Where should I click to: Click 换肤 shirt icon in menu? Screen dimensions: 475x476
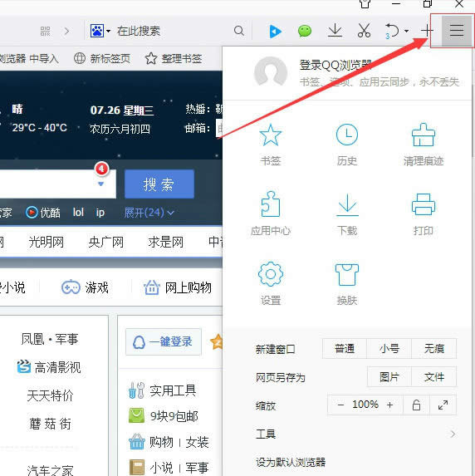click(x=347, y=285)
